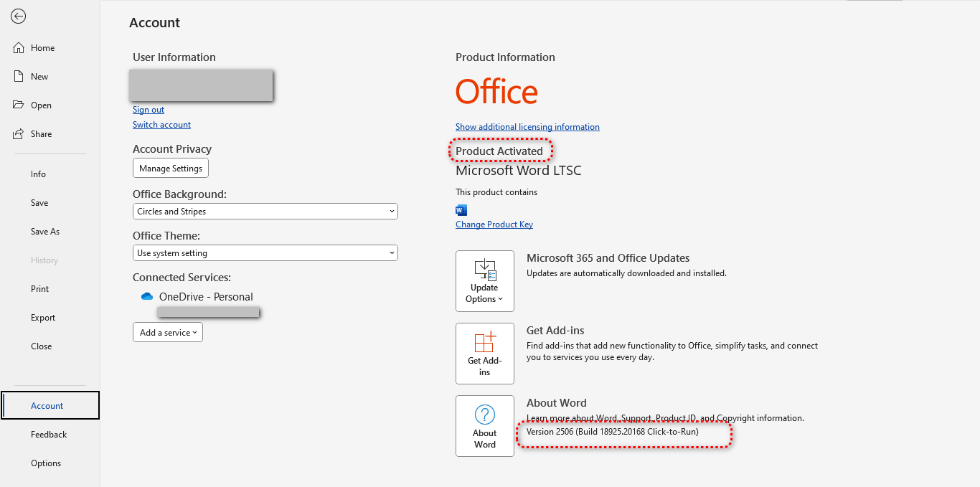Click the Sign out link

point(149,110)
